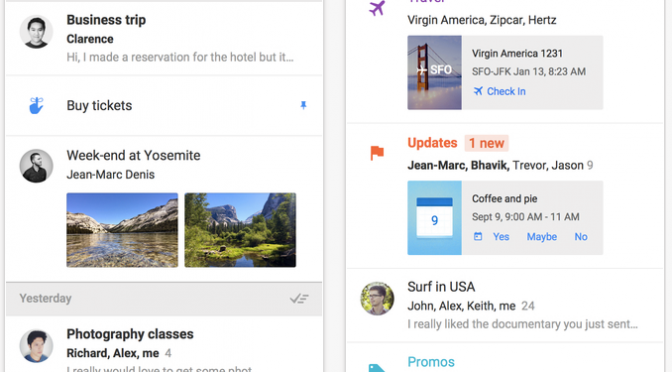Mark all Yesterday items done
The height and width of the screenshot is (372, 672).
pos(299,298)
